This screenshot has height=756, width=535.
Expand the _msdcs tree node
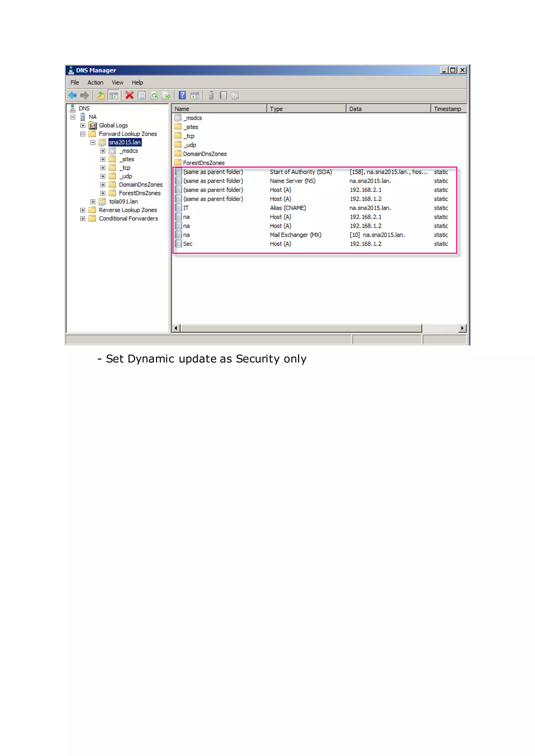tap(103, 151)
